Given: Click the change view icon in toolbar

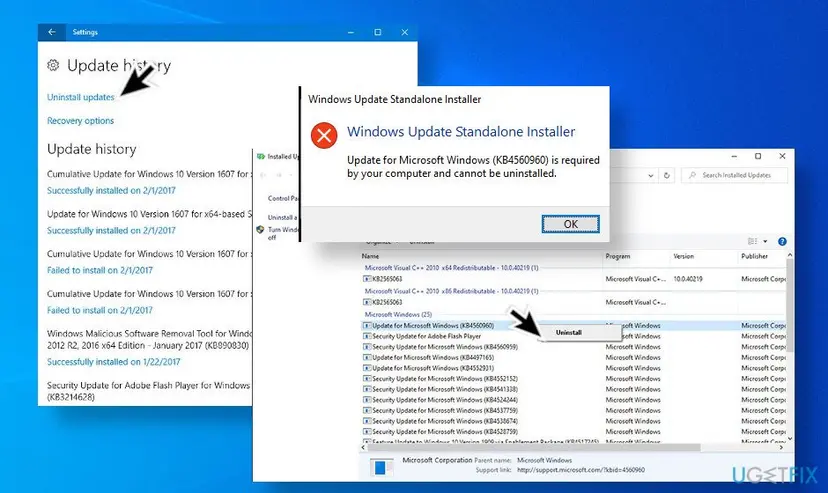Looking at the screenshot, I should [752, 241].
